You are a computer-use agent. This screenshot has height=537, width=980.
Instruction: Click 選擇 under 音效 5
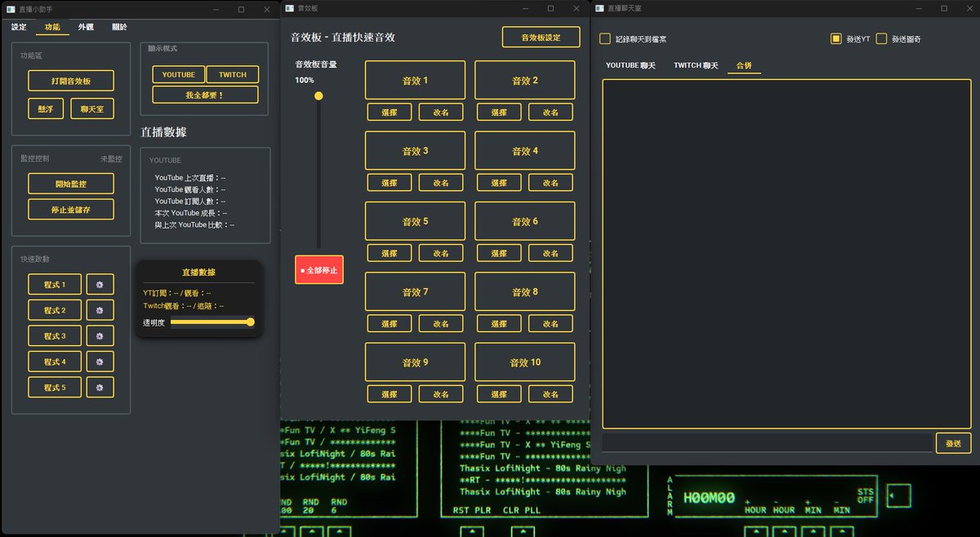coord(389,253)
